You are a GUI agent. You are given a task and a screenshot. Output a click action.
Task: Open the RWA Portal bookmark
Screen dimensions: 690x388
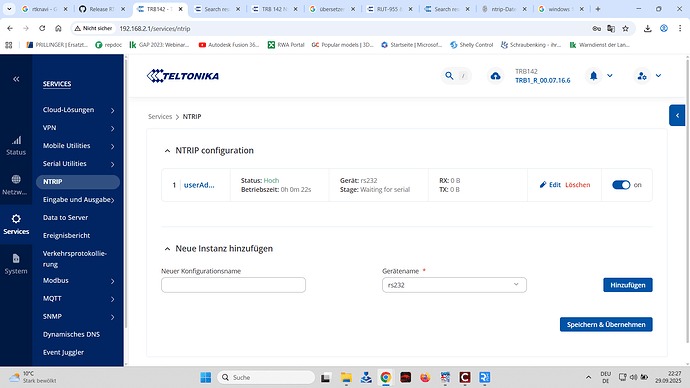click(286, 45)
